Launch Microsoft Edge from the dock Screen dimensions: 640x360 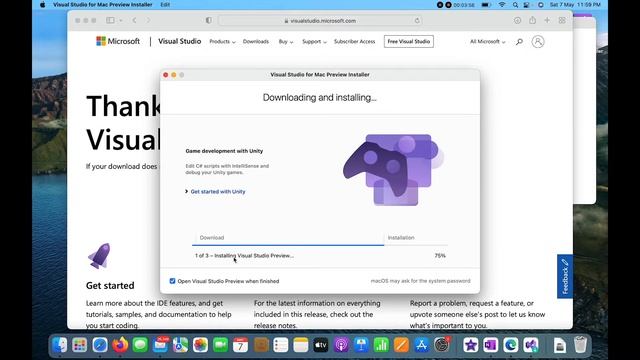[511, 345]
